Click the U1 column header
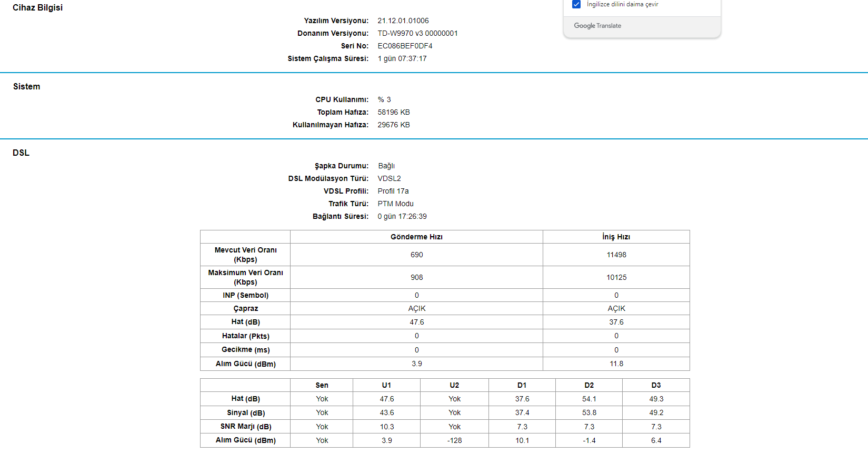Image resolution: width=868 pixels, height=454 pixels. pos(386,385)
